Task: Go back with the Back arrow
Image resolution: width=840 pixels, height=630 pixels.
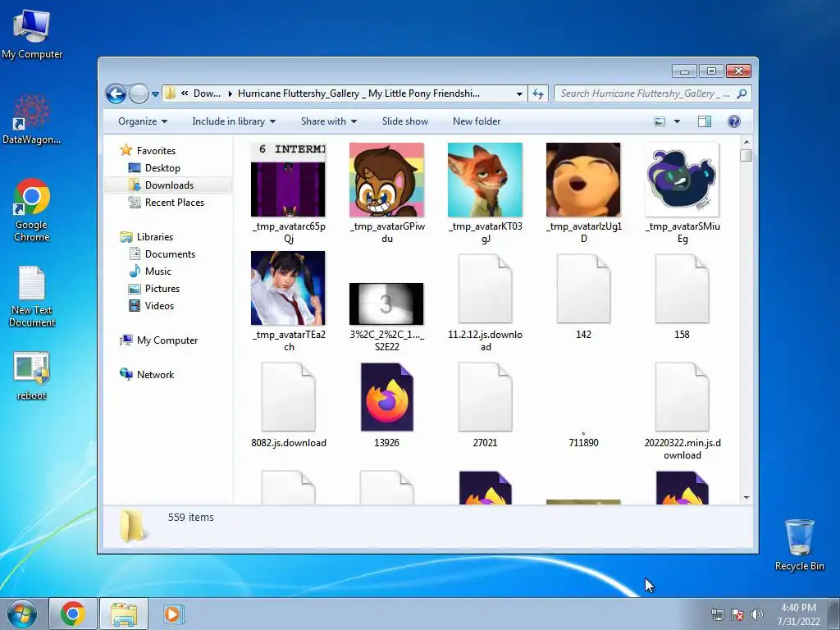Action: [116, 94]
